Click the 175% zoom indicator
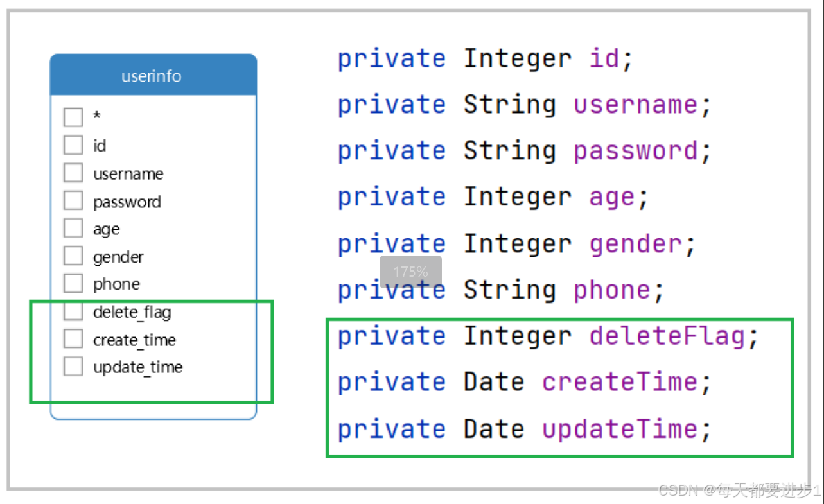 pyautogui.click(x=410, y=272)
